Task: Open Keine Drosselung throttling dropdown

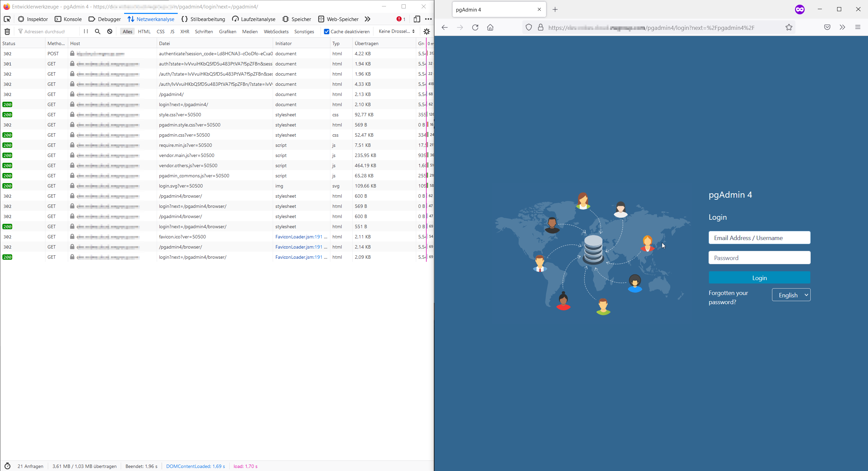Action: (x=397, y=32)
